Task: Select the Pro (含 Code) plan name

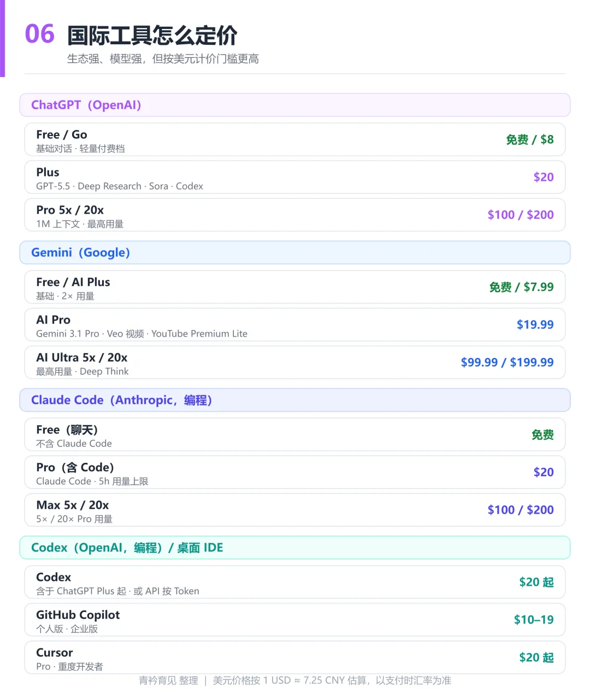Action: tap(75, 467)
